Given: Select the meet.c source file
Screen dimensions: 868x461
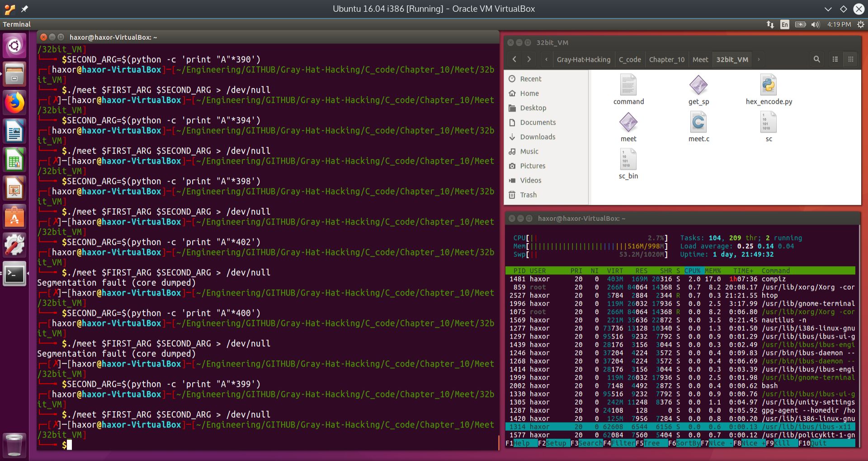Looking at the screenshot, I should click(x=698, y=122).
